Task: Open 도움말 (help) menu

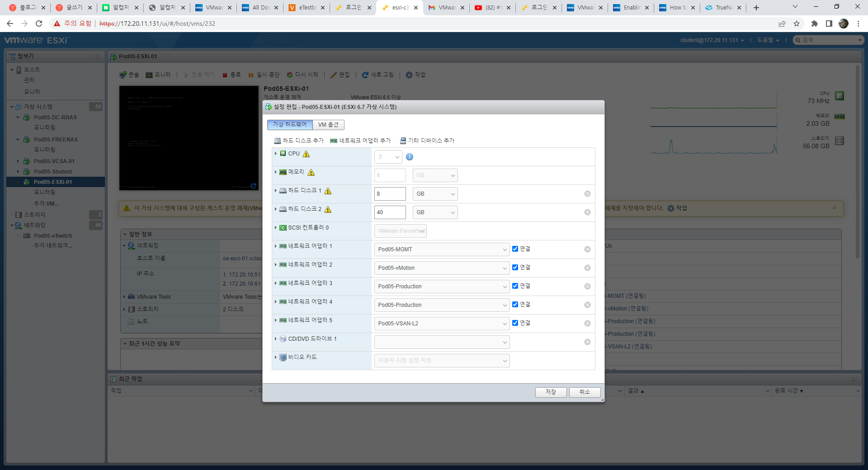Action: pos(768,40)
